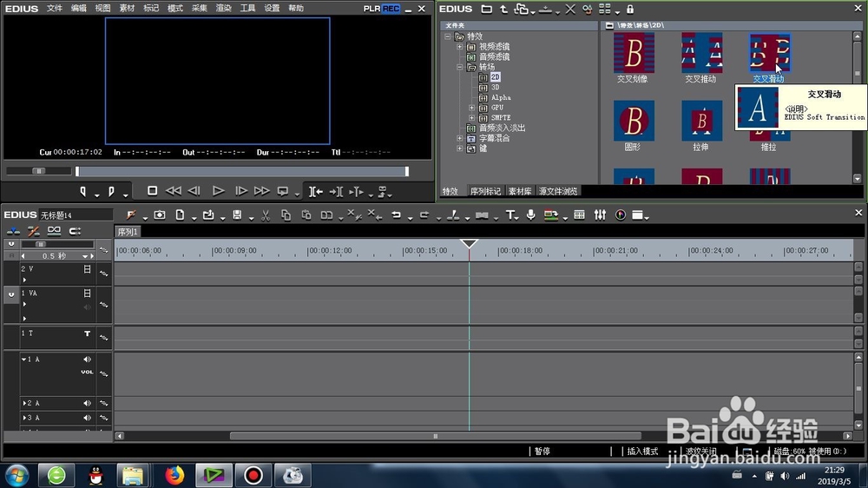868x488 pixels.
Task: Click the redo arrow icon
Action: 424,215
